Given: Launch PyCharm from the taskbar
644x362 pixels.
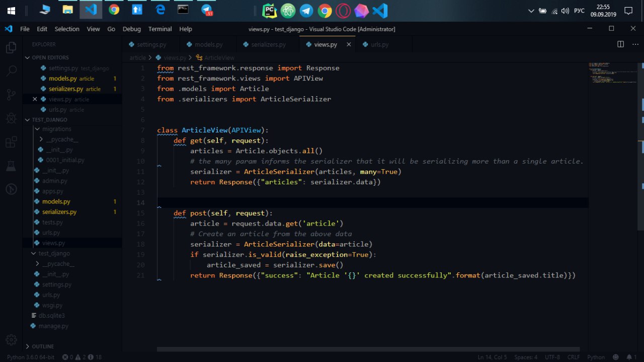Looking at the screenshot, I should point(270,10).
